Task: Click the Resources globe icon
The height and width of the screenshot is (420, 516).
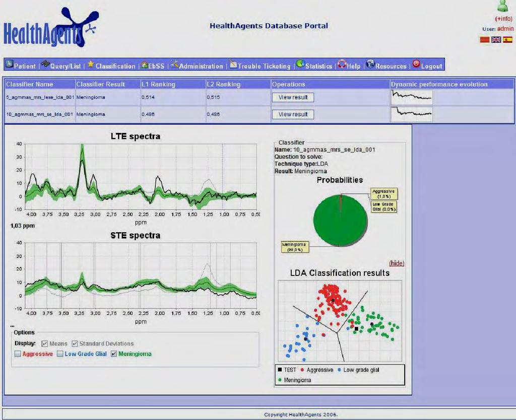Action: tap(370, 64)
